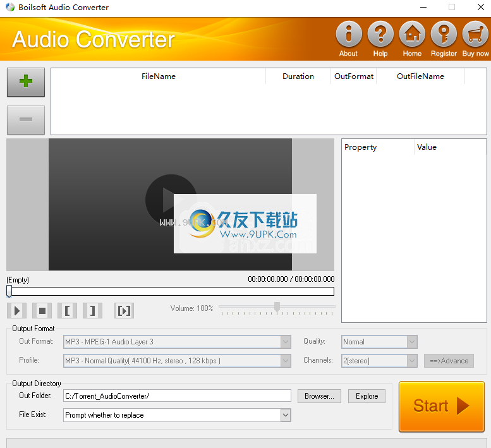Remove file with minus button
491x448 pixels.
[x=26, y=119]
